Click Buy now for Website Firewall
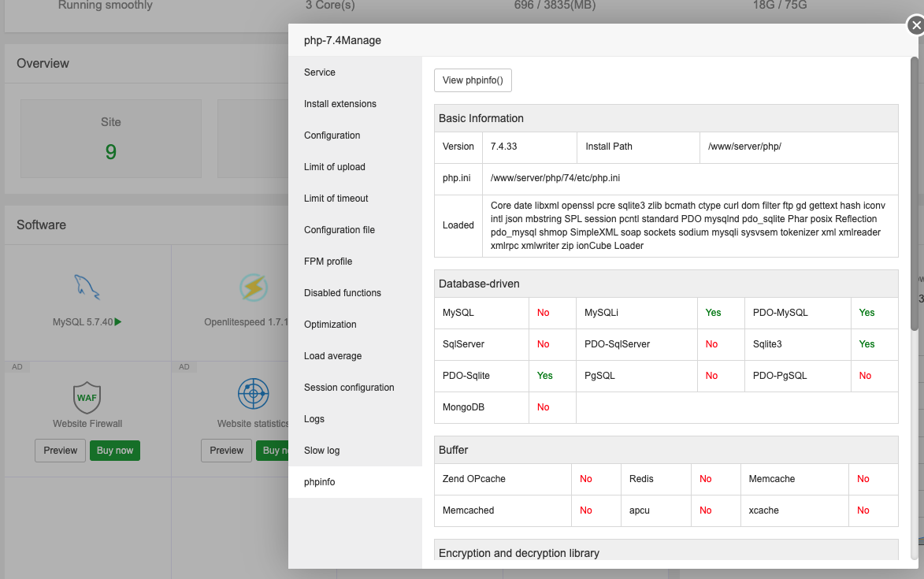The height and width of the screenshot is (579, 924). [115, 451]
